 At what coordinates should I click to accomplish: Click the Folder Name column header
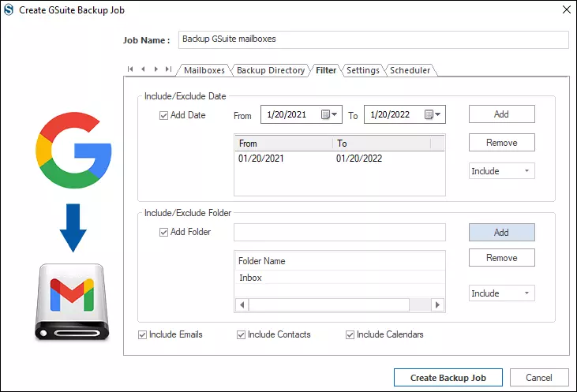tap(339, 261)
